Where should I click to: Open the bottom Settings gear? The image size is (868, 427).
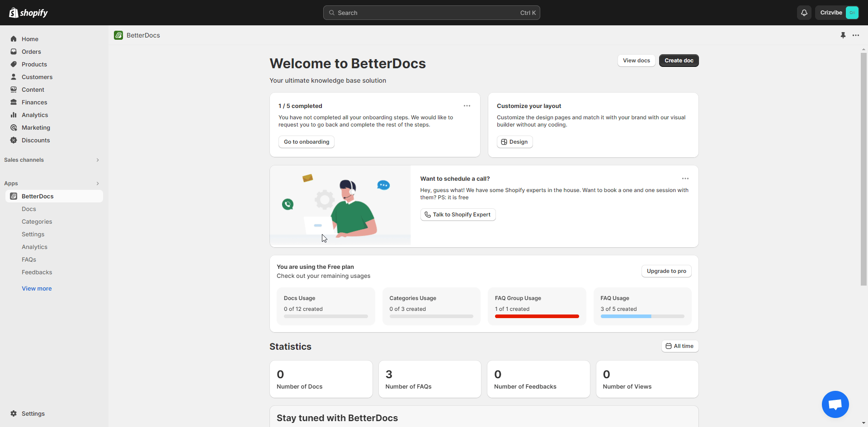[14, 413]
